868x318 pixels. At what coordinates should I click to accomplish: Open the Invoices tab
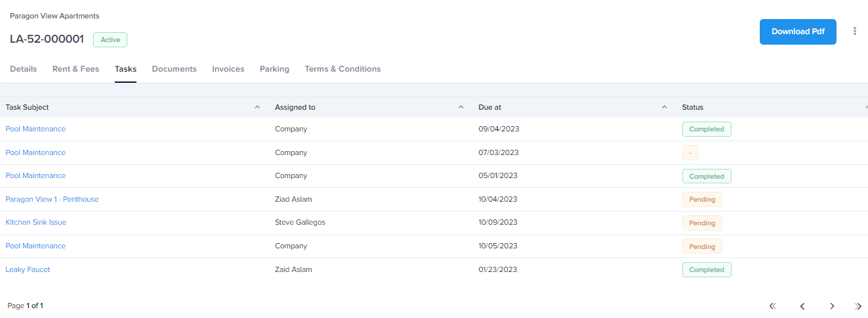pos(228,69)
